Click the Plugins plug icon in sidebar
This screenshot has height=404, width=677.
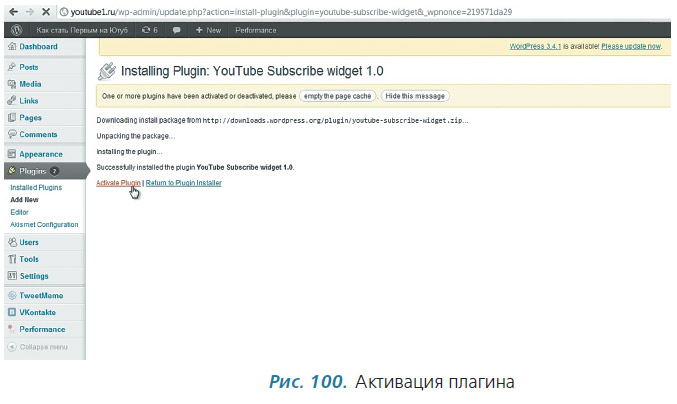point(12,171)
